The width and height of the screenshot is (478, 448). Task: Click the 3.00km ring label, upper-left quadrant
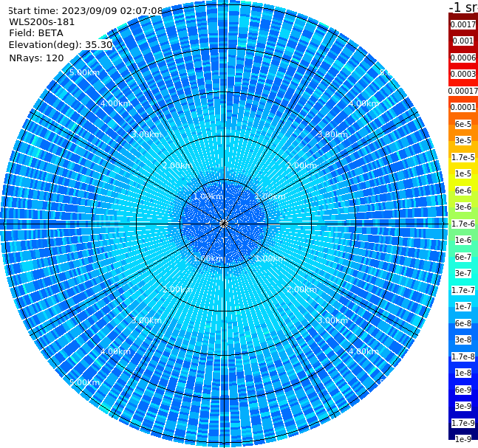146,134
